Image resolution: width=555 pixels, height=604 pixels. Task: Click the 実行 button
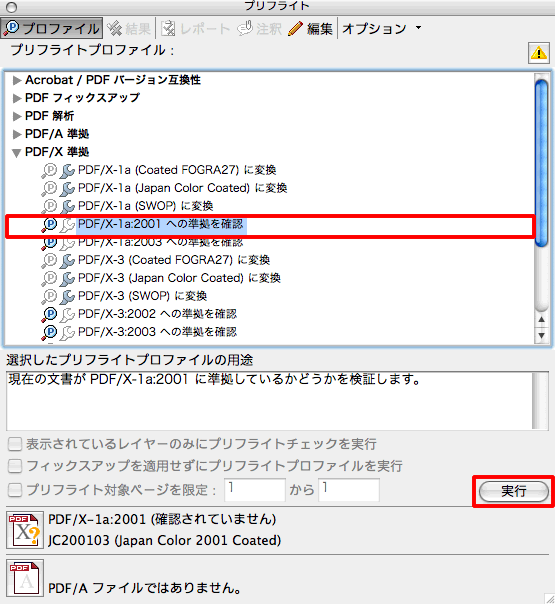pyautogui.click(x=513, y=491)
